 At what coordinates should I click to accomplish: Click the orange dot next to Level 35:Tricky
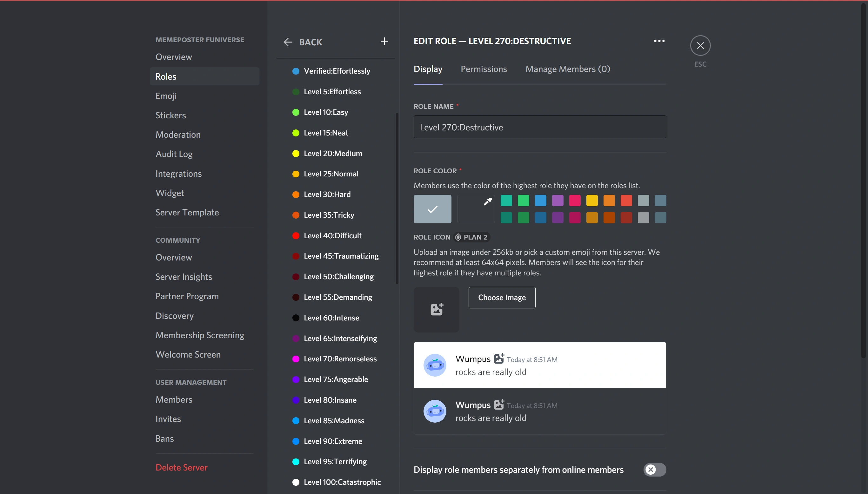(296, 215)
